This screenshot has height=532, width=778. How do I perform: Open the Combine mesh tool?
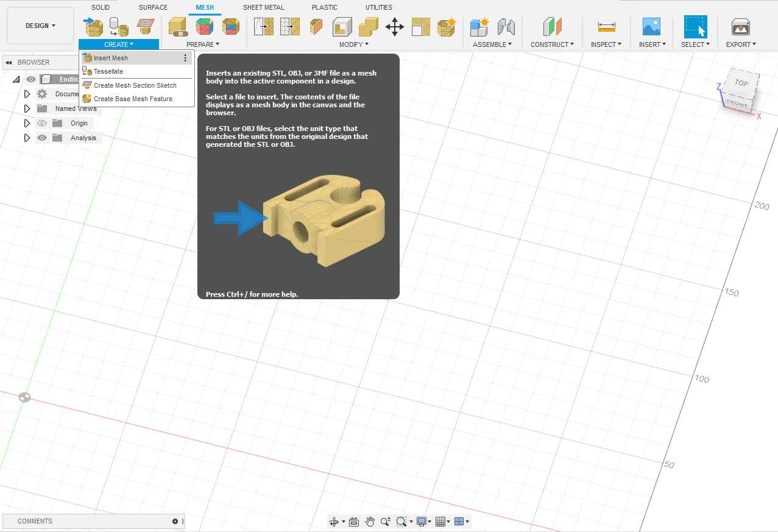[x=369, y=27]
